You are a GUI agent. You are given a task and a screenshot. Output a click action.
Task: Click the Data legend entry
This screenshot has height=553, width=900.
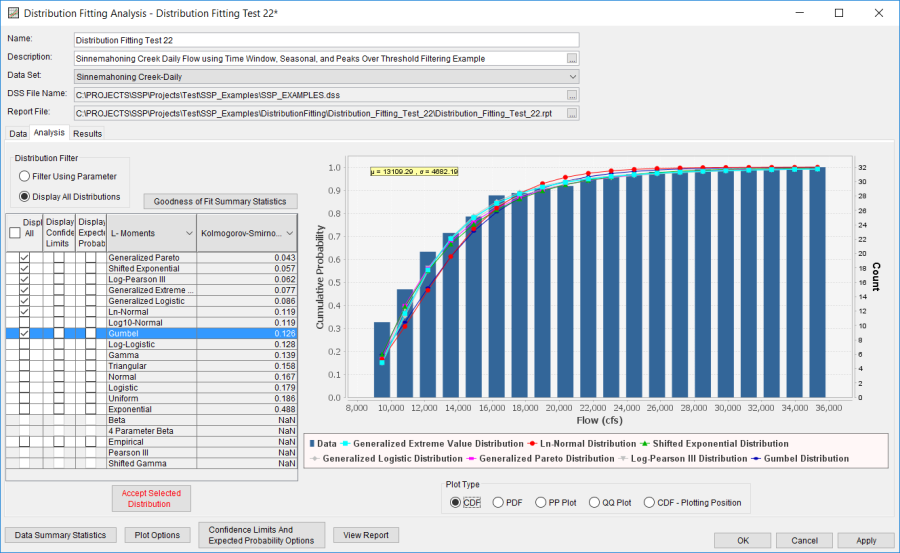click(323, 444)
